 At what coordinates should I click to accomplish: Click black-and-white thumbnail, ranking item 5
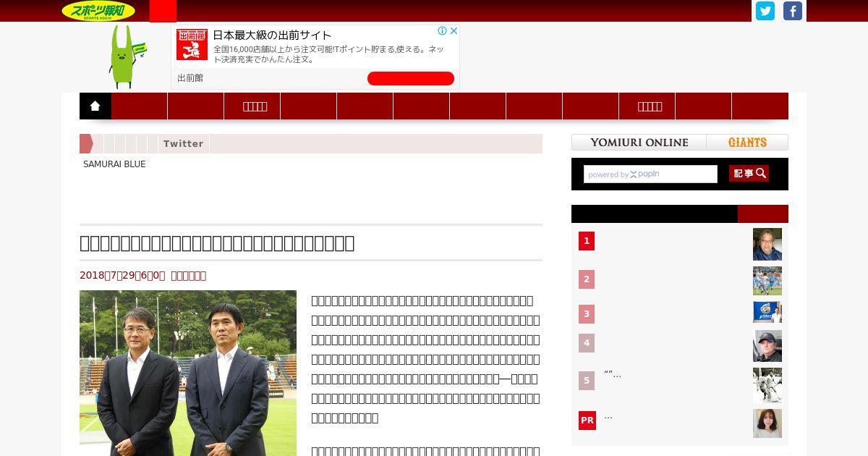pyautogui.click(x=767, y=385)
